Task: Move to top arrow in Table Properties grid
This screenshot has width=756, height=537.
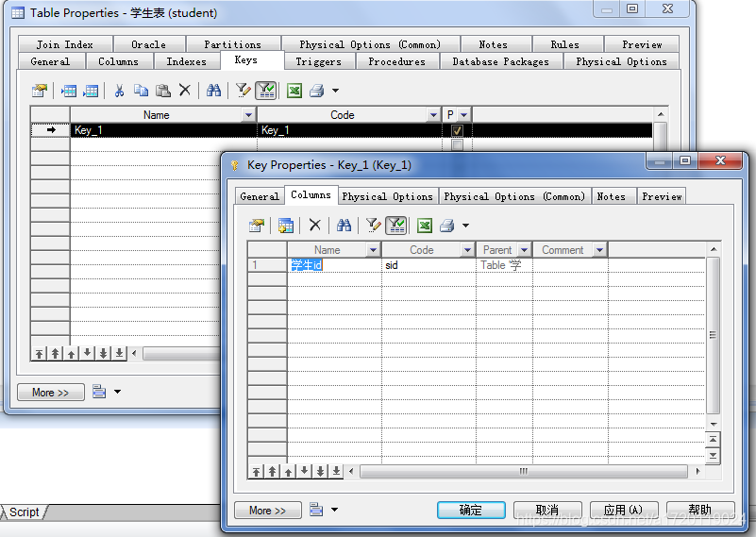Action: point(39,353)
